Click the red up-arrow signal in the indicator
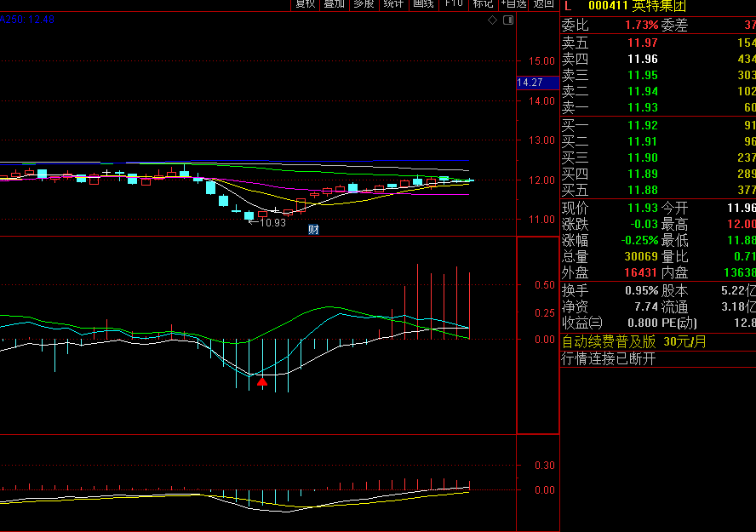 262,382
